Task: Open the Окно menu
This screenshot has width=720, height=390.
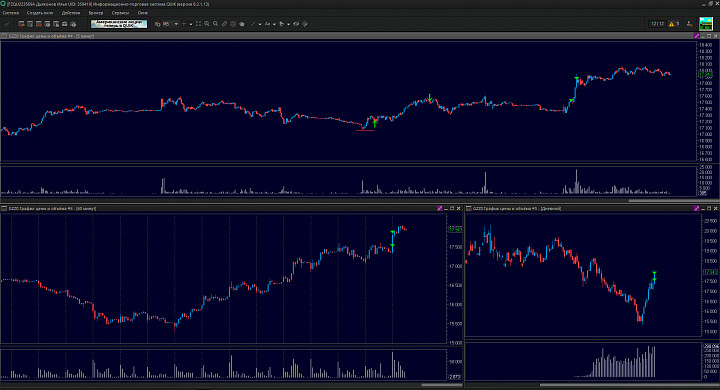Action: (143, 13)
